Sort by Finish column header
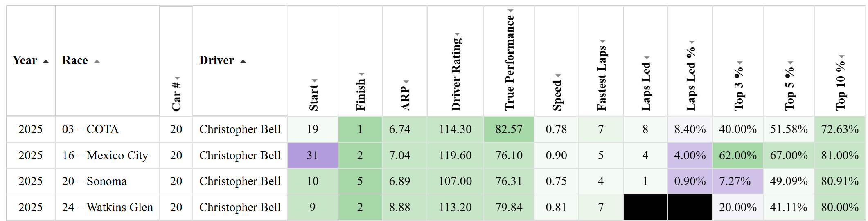The image size is (868, 221). pyautogui.click(x=360, y=93)
